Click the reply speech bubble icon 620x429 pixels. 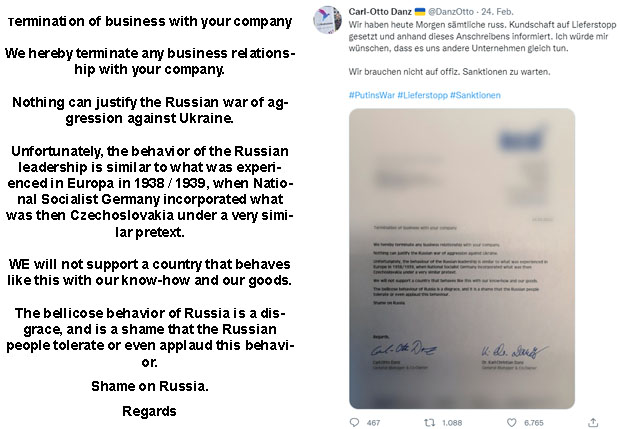(355, 422)
